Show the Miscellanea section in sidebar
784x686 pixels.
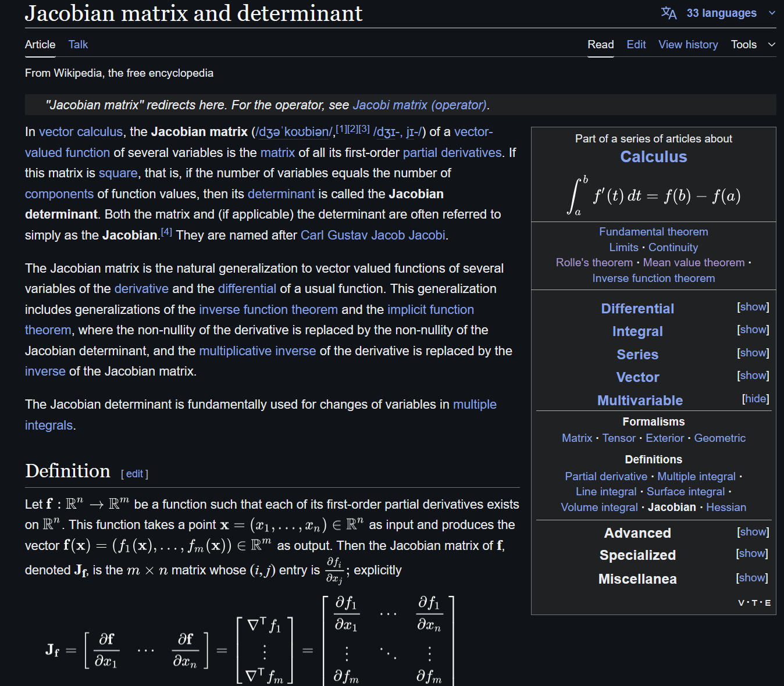752,577
